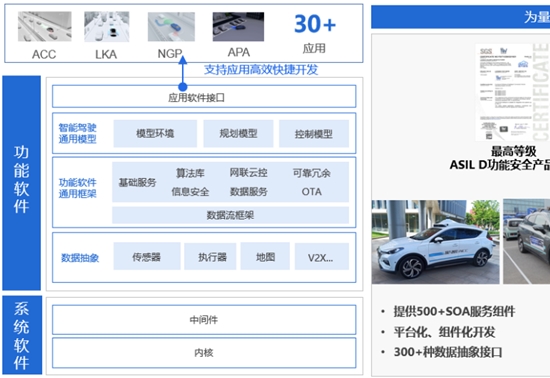Image resolution: width=550 pixels, height=378 pixels.
Task: Open the NGP navigation thumbnail
Action: pyautogui.click(x=171, y=27)
